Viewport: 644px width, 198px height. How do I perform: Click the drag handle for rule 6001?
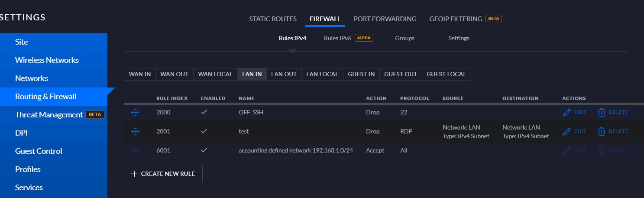(x=135, y=150)
